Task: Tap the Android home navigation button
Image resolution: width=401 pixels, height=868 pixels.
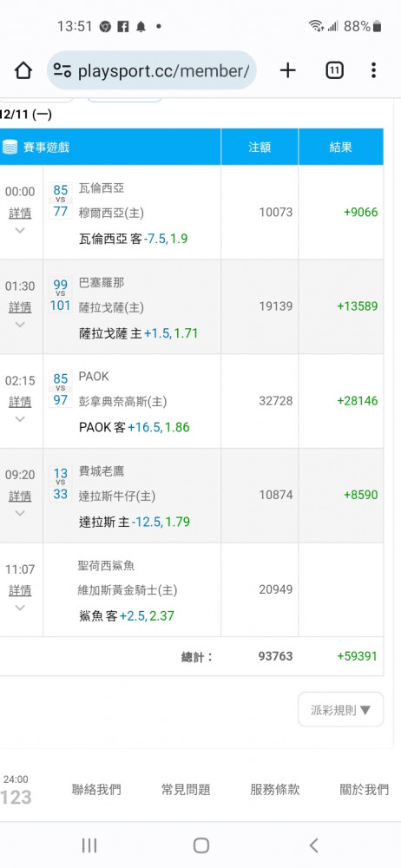Action: pos(200,845)
